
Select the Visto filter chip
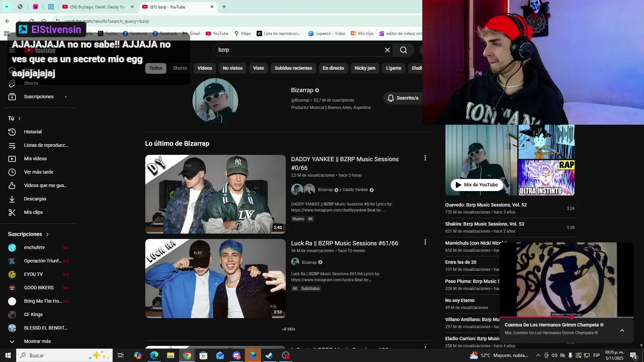click(x=259, y=68)
